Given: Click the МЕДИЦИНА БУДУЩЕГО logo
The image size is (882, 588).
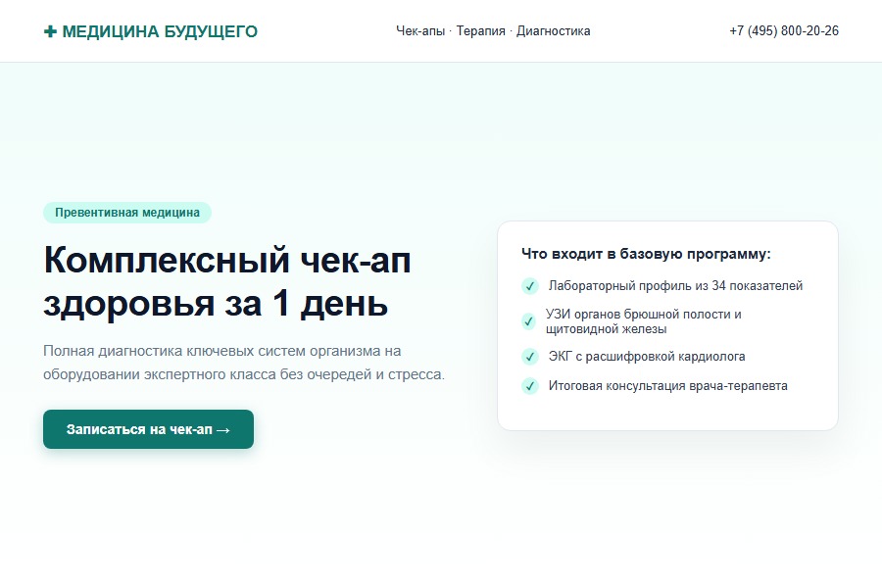Looking at the screenshot, I should click(150, 31).
